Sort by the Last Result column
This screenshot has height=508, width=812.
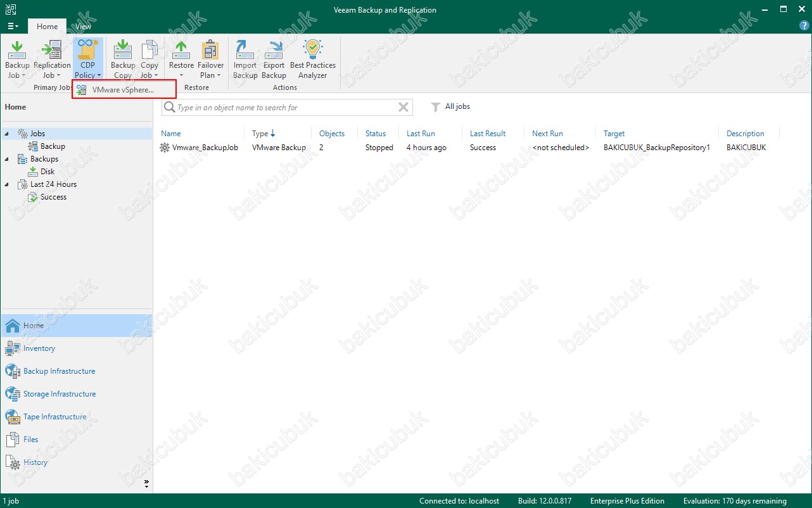488,134
